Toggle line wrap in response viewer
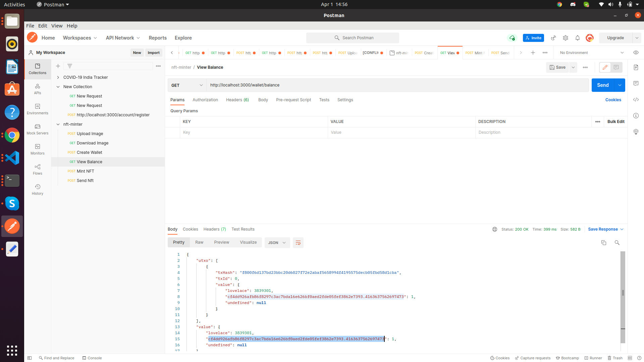 (298, 243)
